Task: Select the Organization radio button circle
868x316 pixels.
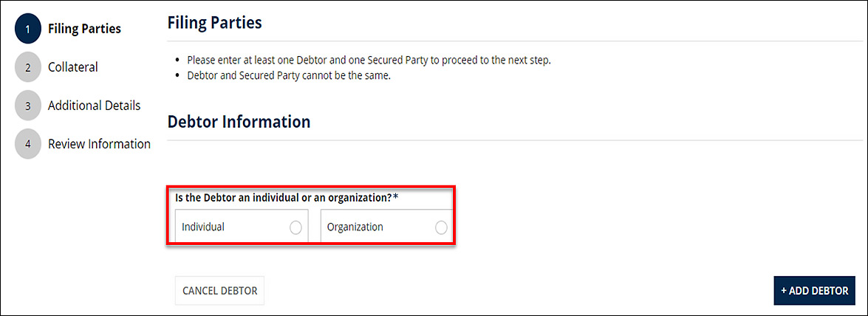Action: point(441,227)
